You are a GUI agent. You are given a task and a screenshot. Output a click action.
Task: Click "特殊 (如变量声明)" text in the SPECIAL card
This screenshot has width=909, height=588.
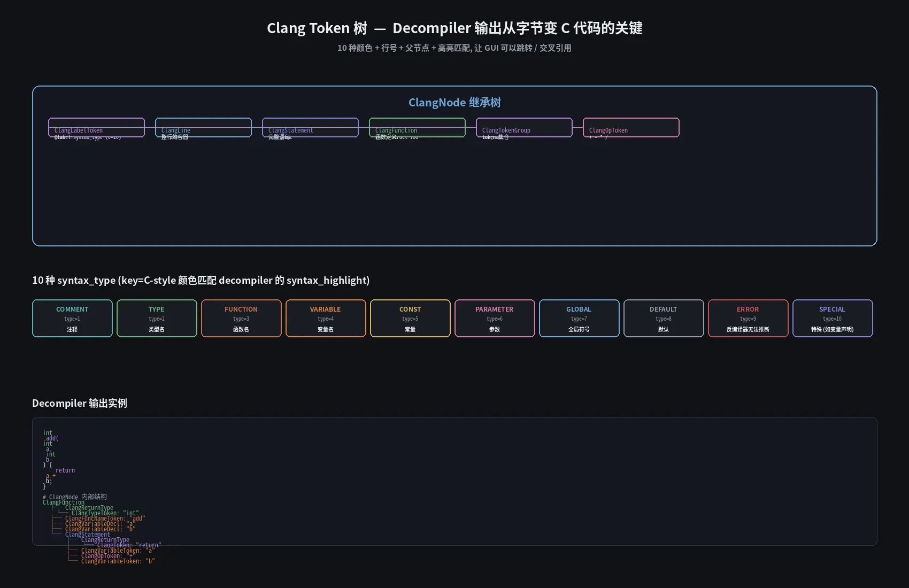833,329
